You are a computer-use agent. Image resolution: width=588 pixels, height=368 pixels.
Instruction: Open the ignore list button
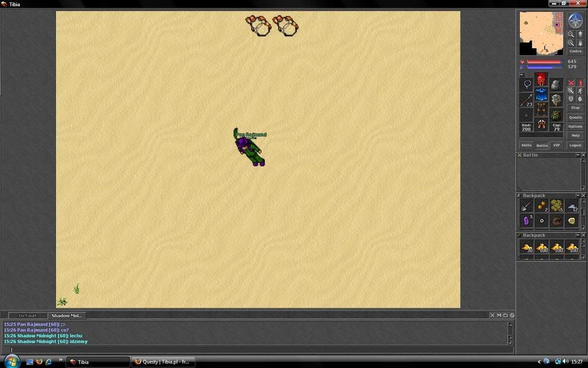[x=512, y=316]
